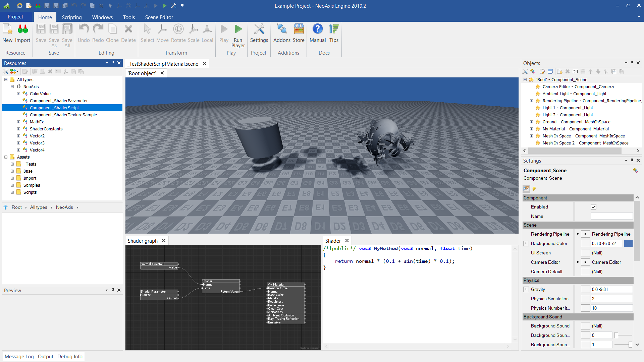Viewport: 644px width, 362px height.
Task: Toggle the Enabled checkbox in Settings
Action: click(594, 207)
